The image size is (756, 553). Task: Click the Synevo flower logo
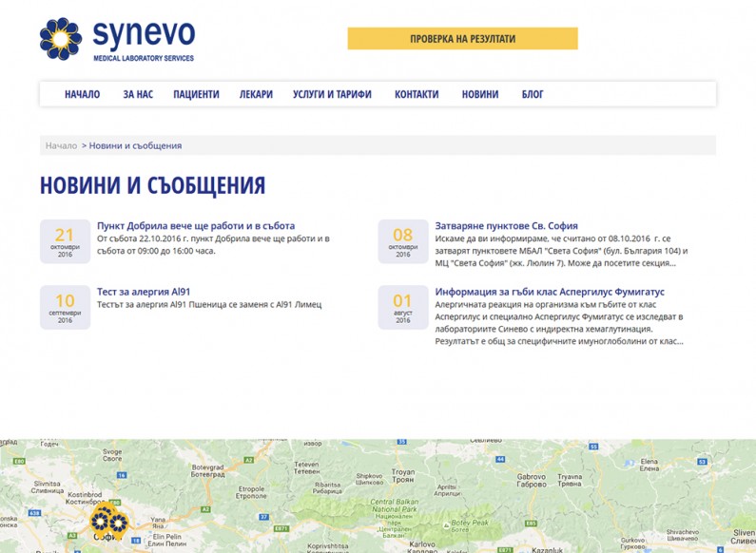click(x=61, y=39)
